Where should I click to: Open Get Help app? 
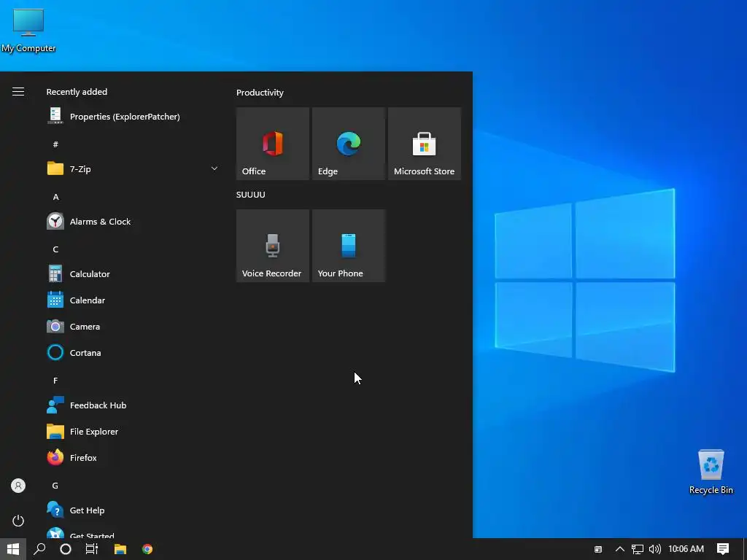(133, 510)
